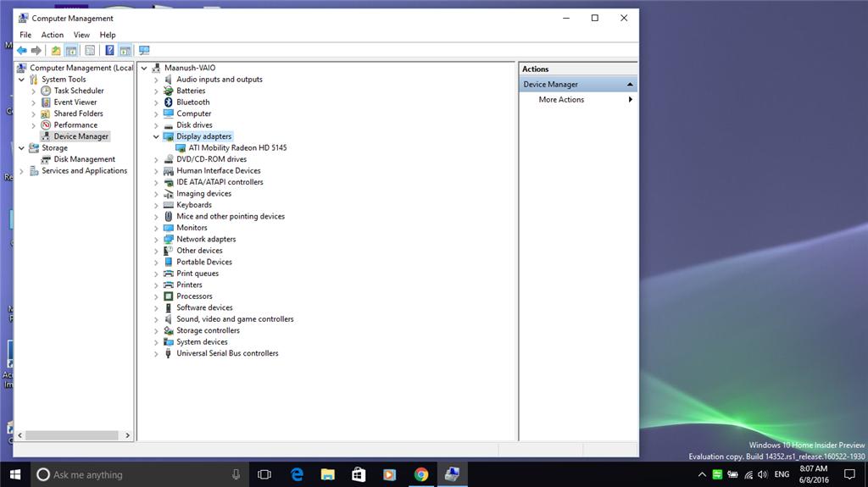Click the Shared Folders icon

click(x=46, y=113)
